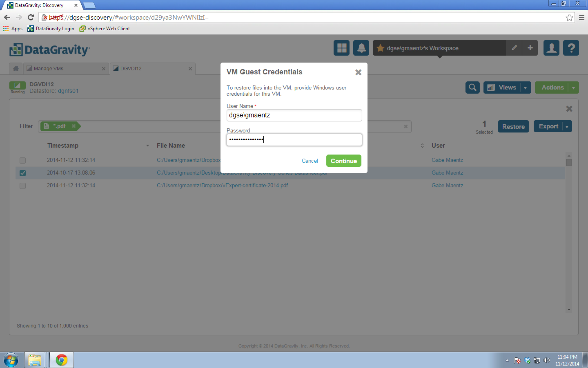Bookmark this page with the star

point(569,17)
